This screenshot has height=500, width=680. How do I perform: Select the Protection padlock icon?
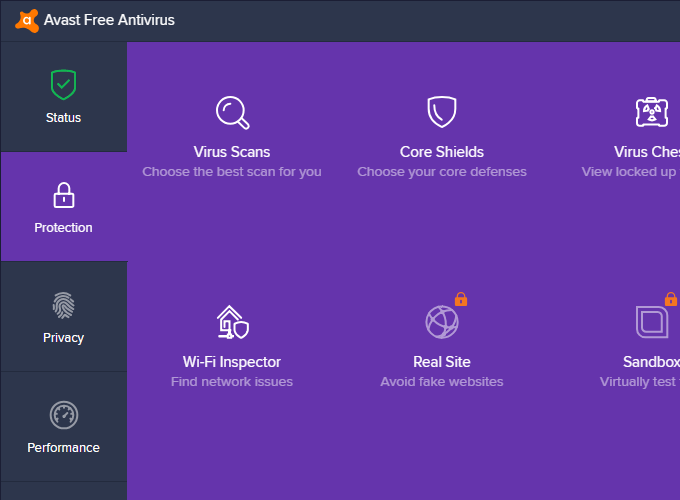[x=64, y=195]
